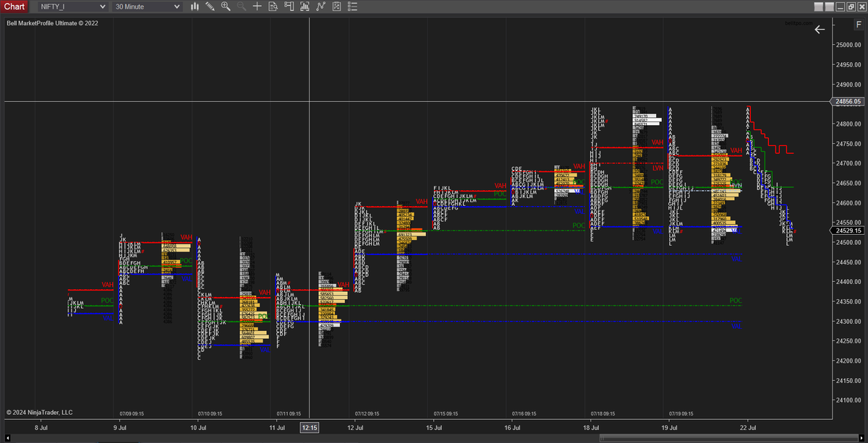868x443 pixels.
Task: Click the 24856.05 price marker label
Action: (x=849, y=102)
